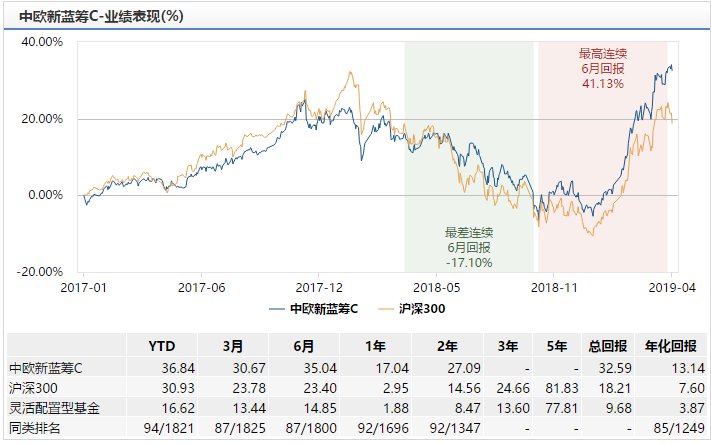Click the 6月 ranking 87/1800
This screenshot has height=444, width=711.
pos(311,428)
